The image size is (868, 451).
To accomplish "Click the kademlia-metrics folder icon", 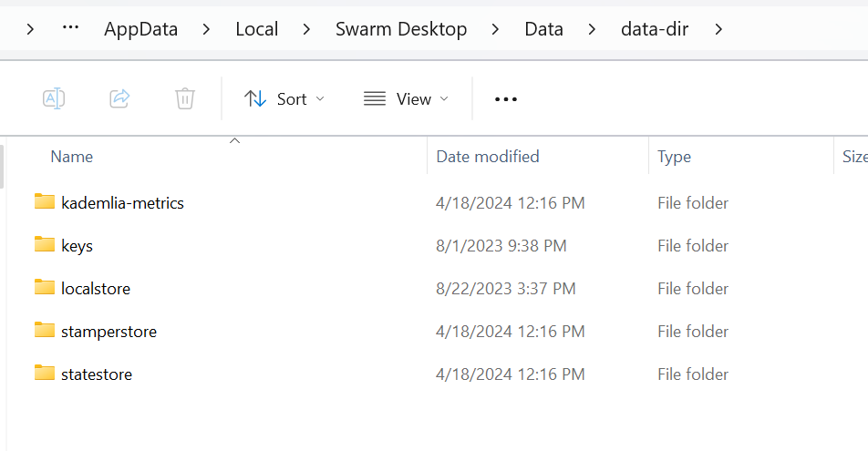I will tap(45, 202).
